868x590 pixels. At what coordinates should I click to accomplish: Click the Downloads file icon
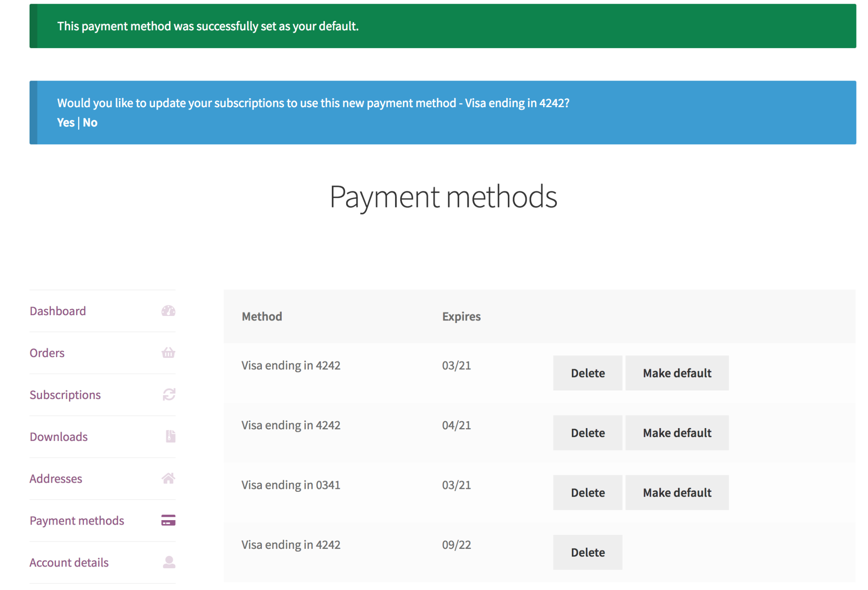tap(169, 436)
